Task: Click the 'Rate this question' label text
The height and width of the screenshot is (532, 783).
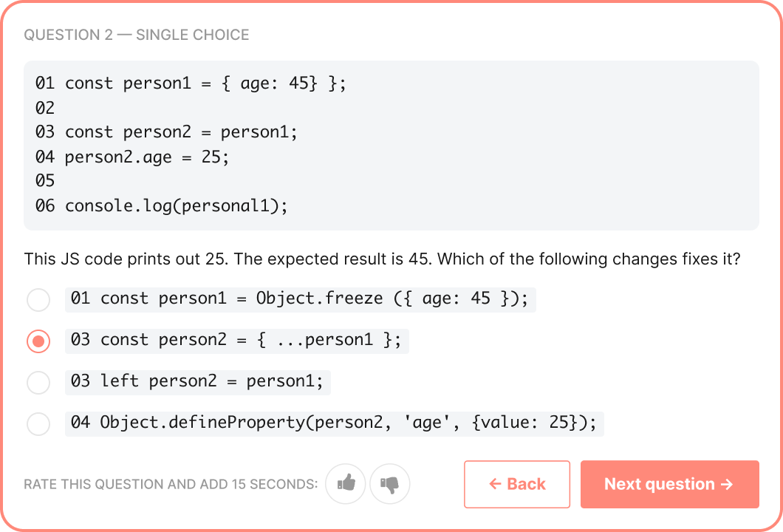Action: pos(171,485)
